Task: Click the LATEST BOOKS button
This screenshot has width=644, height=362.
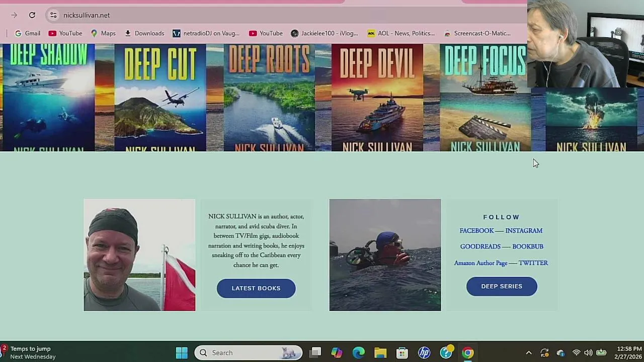Action: 256,288
